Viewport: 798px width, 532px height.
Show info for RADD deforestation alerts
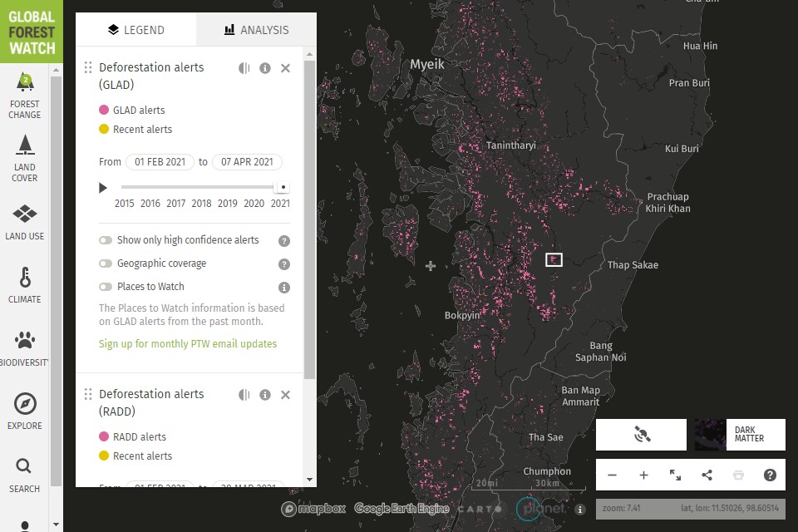click(x=265, y=395)
